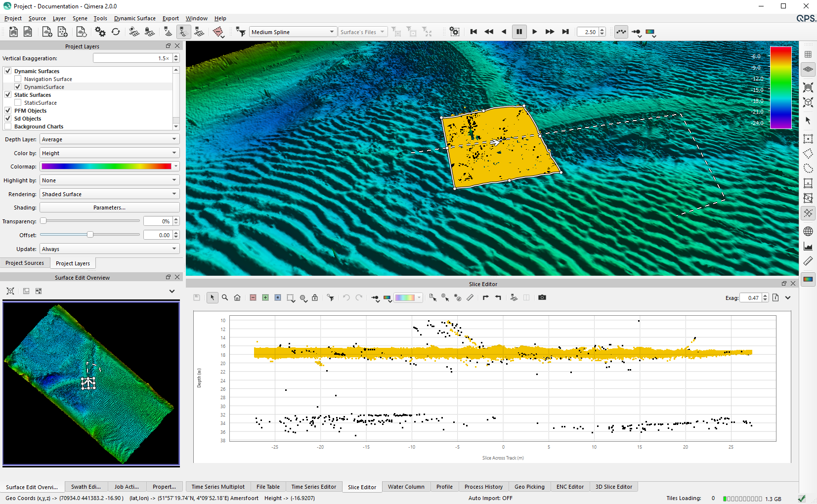Screen dimensions: 817x504
Task: Select the ruler measure tool in right sidebar
Action: (808, 261)
